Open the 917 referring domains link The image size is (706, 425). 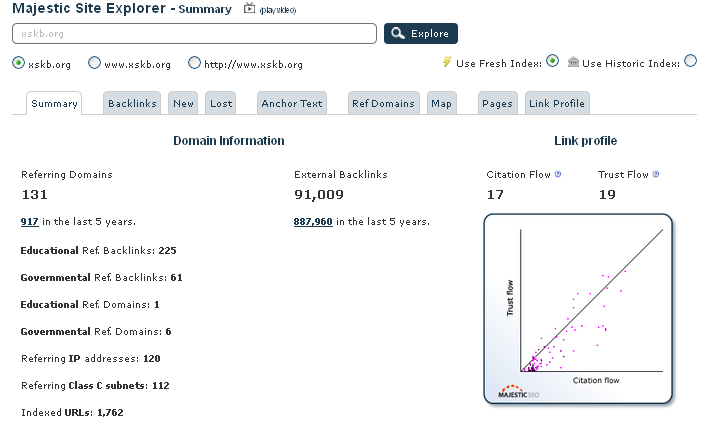tap(29, 222)
